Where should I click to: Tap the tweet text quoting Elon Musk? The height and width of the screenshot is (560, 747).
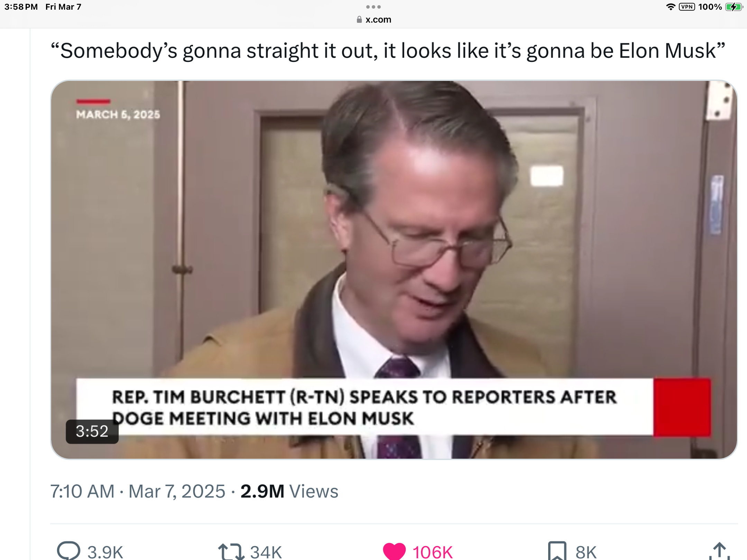tap(388, 51)
